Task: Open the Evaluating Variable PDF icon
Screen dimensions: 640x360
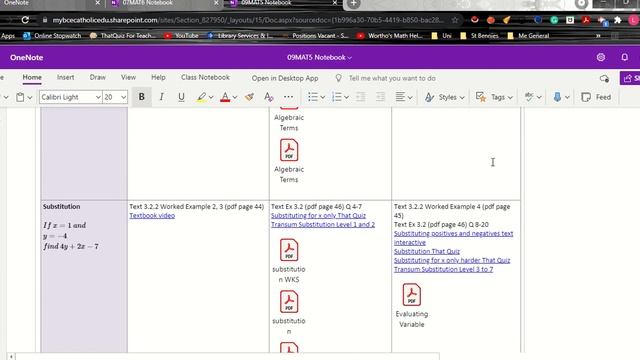Action: (411, 294)
